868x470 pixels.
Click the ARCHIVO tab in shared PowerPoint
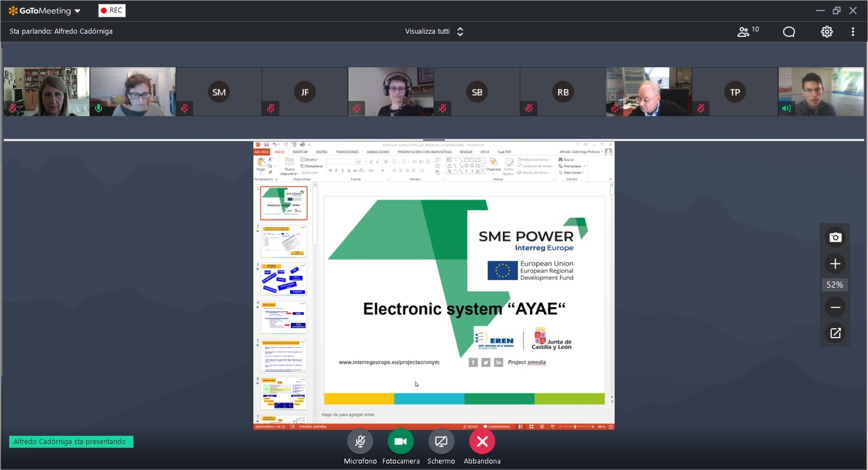coord(262,152)
